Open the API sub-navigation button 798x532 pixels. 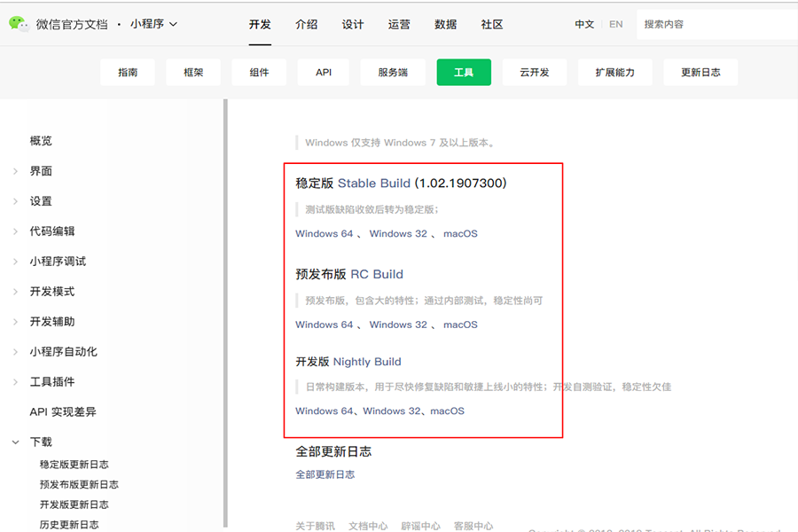point(324,73)
